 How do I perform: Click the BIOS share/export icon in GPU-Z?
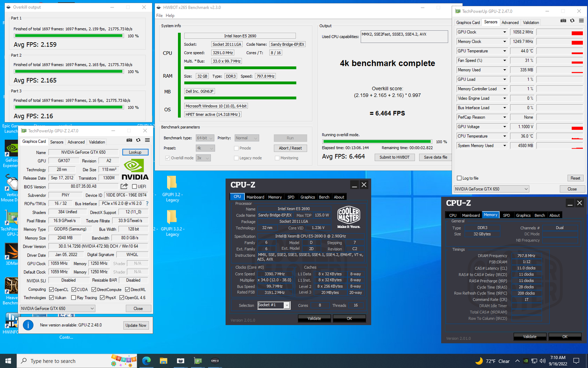click(124, 186)
